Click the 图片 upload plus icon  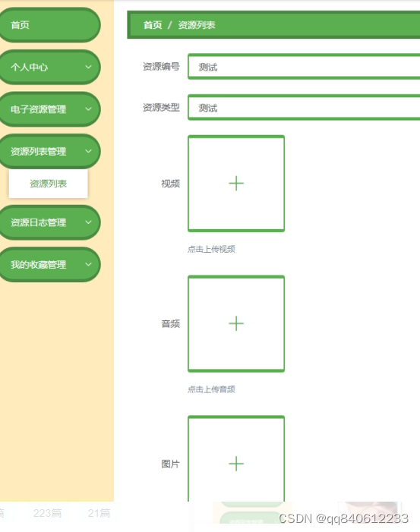[236, 464]
